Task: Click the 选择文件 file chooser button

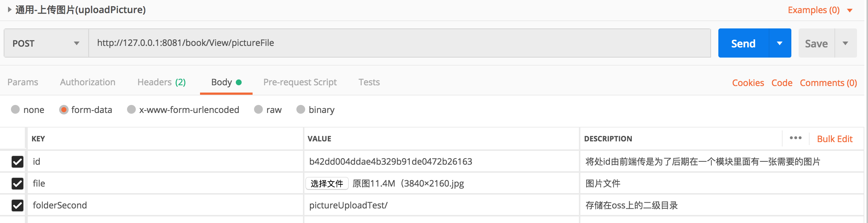Action: point(327,183)
